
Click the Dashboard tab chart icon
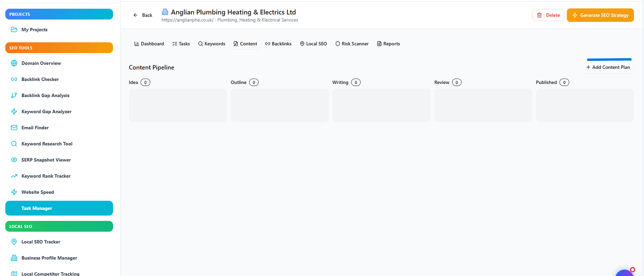tap(136, 44)
